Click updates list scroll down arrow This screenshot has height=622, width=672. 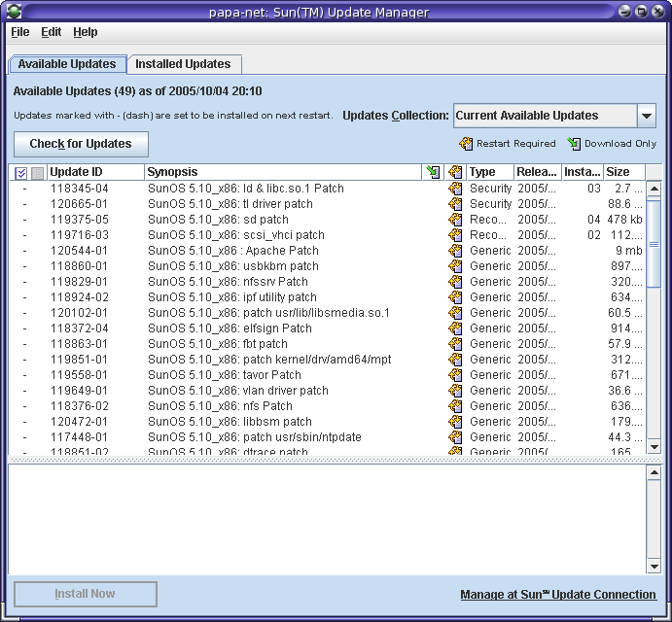click(654, 447)
